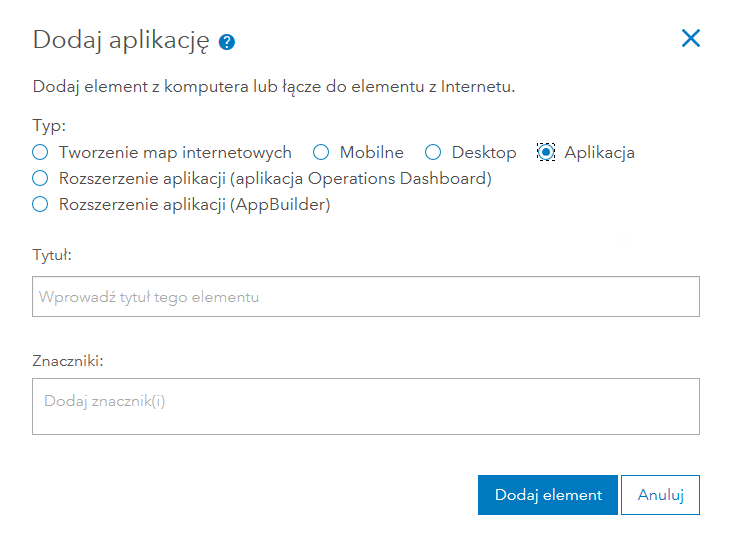Select the Tworzenie map internetowych radio button

40,153
